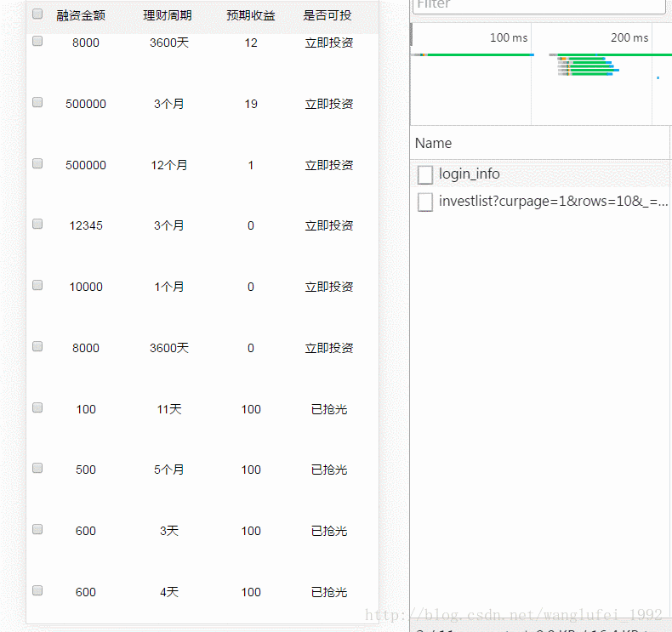Click the 理财周期 column header
The width and height of the screenshot is (672, 632).
click(167, 15)
